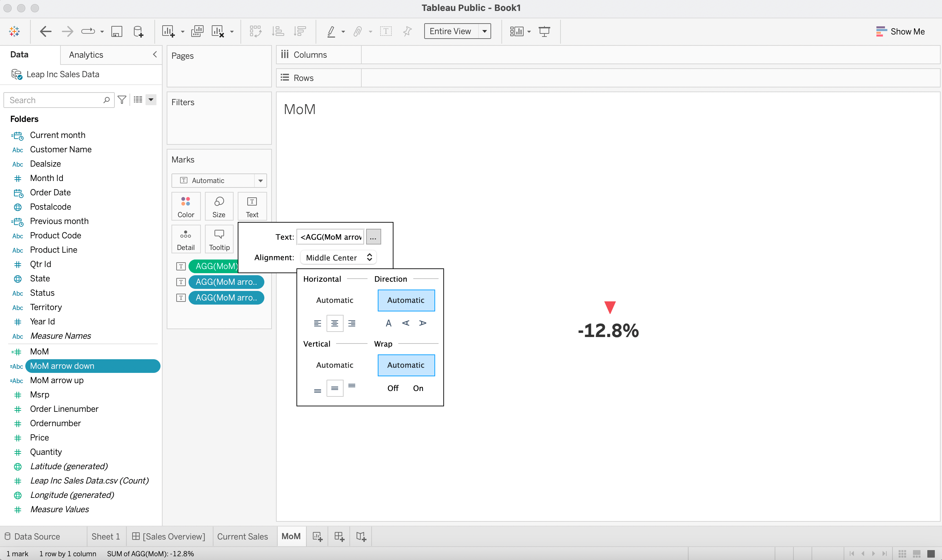Click the Search fields input box
This screenshot has height=560, width=942.
(x=55, y=100)
